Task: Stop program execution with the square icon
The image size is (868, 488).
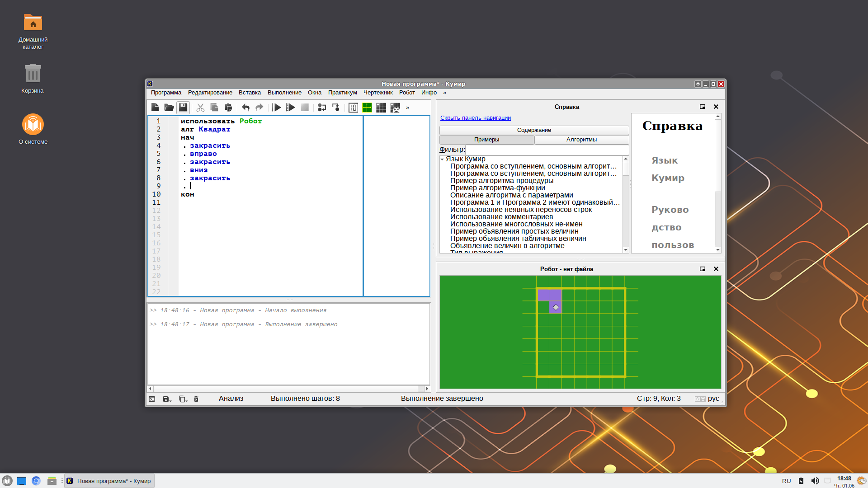Action: pyautogui.click(x=305, y=108)
